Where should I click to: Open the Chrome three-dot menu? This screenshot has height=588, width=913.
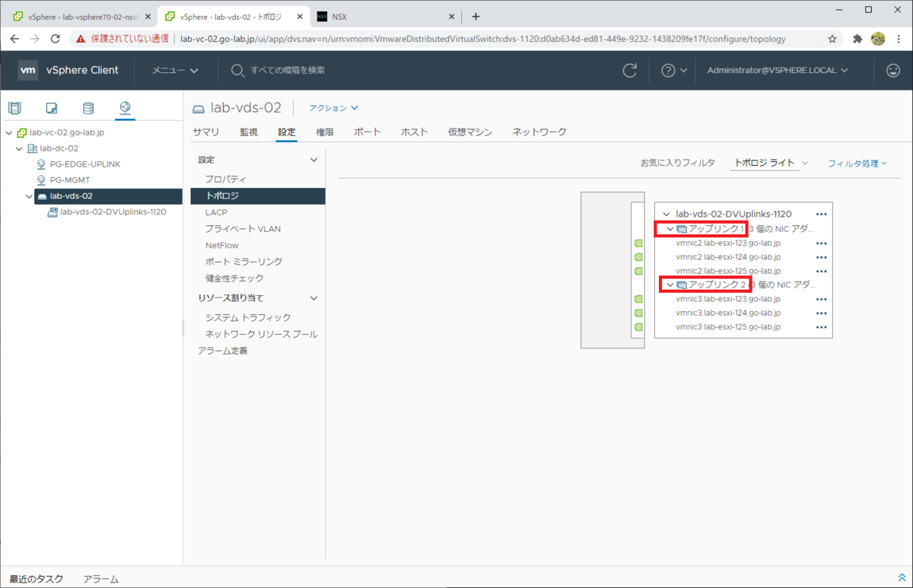click(899, 38)
